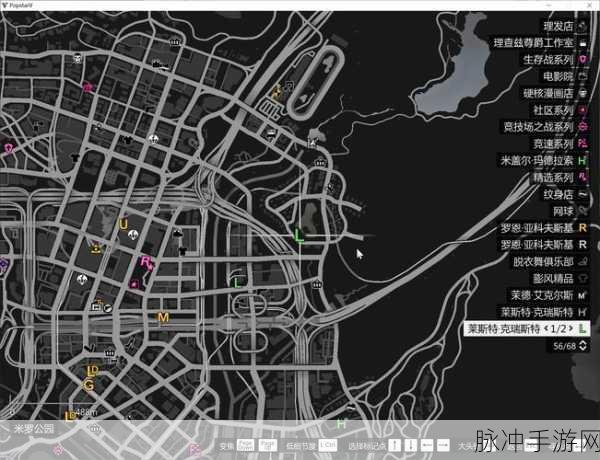Click the pink R race marker on map
Viewport: 600px width, 460px height.
pos(147,263)
